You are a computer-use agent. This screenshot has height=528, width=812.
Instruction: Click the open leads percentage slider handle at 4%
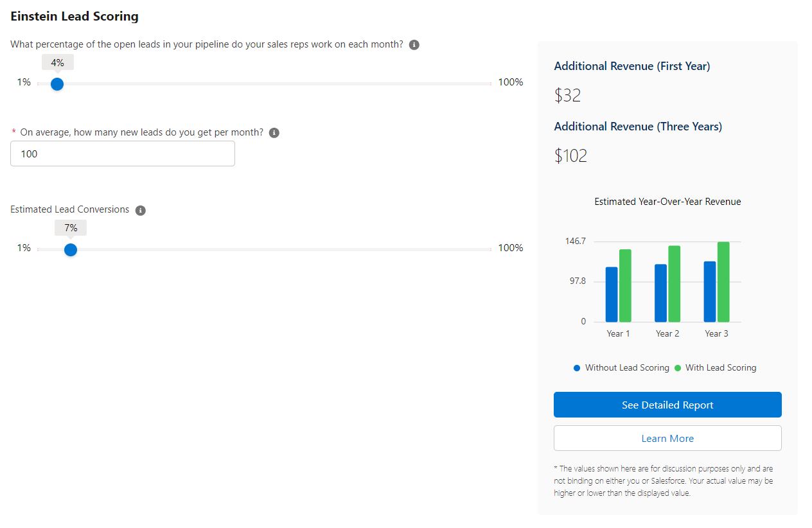pyautogui.click(x=57, y=84)
